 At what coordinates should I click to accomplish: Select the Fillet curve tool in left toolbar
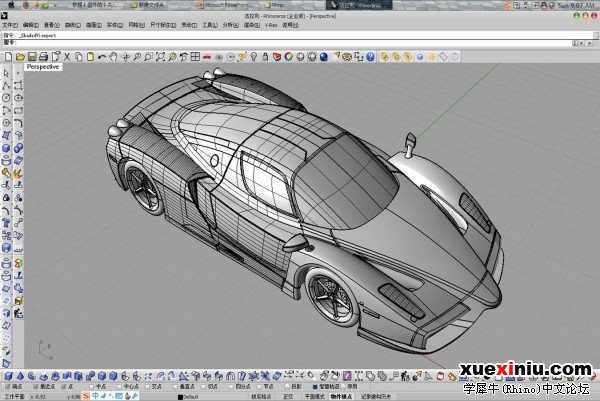click(18, 123)
